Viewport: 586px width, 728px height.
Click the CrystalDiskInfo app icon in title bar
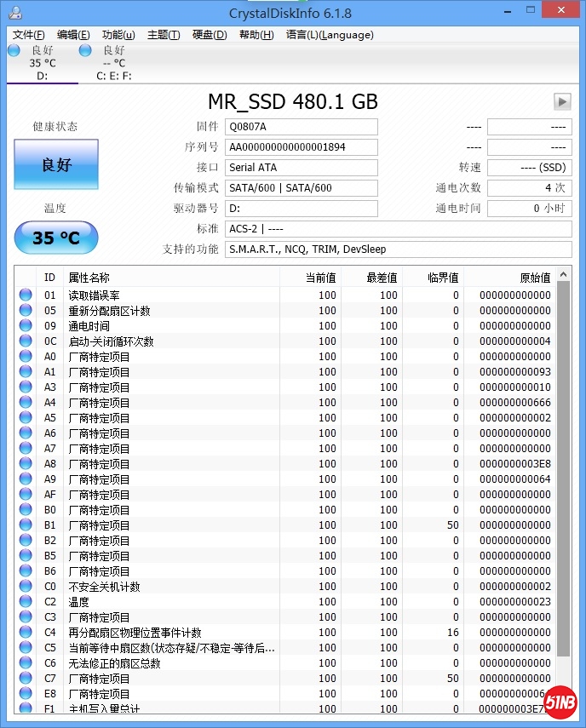12,13
